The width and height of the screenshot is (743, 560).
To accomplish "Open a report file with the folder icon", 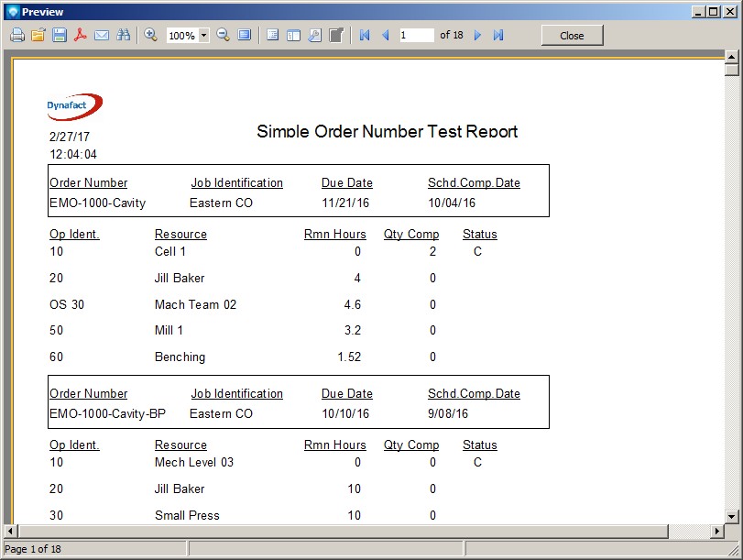I will point(38,35).
